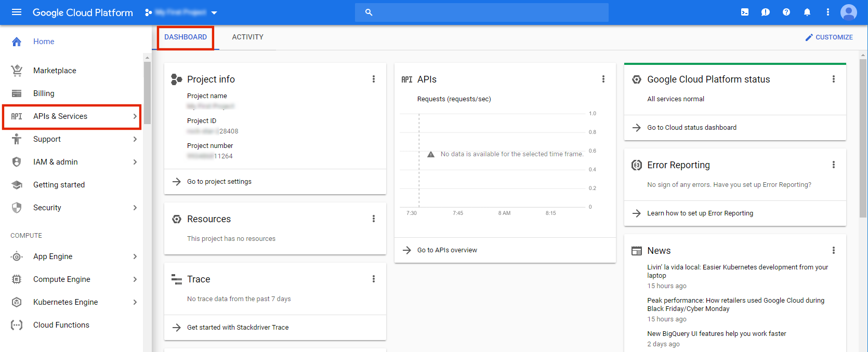Expand the App Engine submenu arrow

(x=135, y=256)
